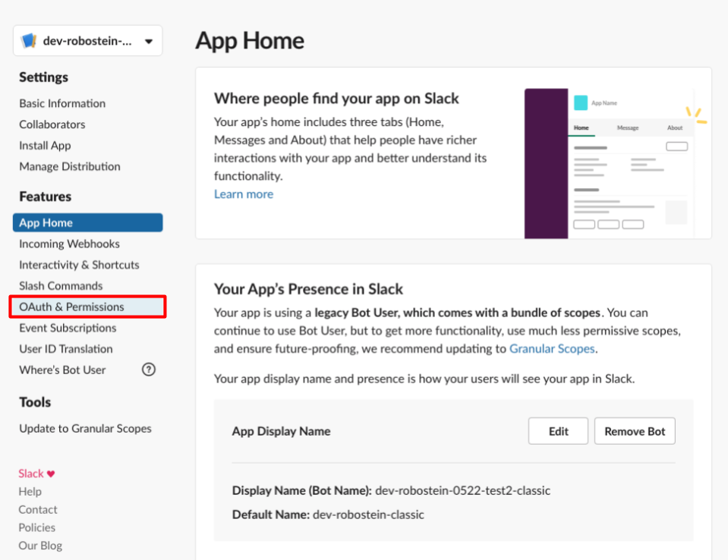The height and width of the screenshot is (560, 728).
Task: Click Learn more link
Action: [244, 194]
